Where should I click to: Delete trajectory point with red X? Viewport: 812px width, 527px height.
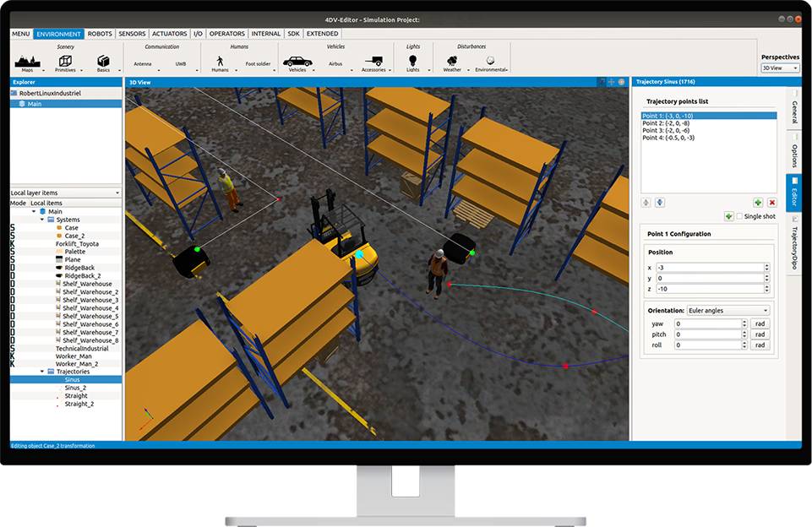point(772,203)
